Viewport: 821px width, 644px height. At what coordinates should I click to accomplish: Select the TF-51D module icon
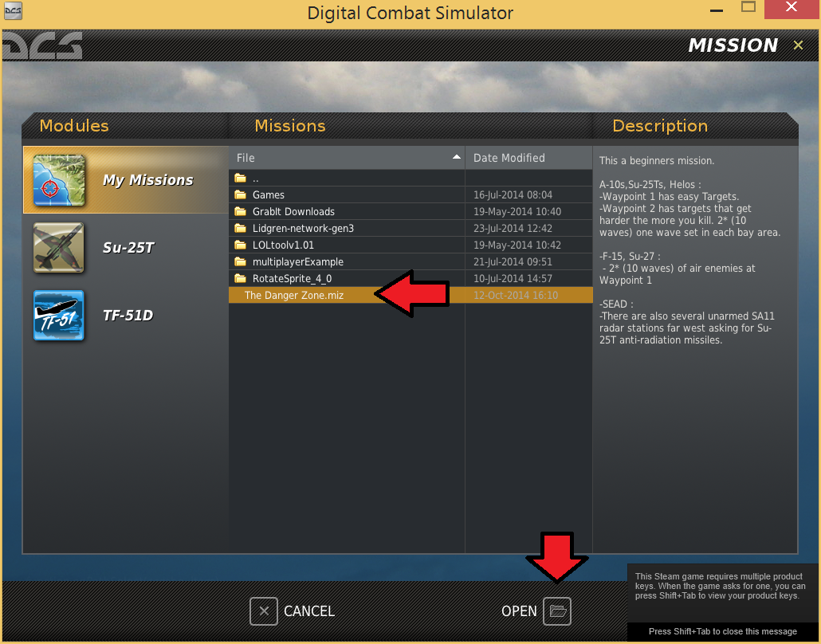[x=59, y=315]
